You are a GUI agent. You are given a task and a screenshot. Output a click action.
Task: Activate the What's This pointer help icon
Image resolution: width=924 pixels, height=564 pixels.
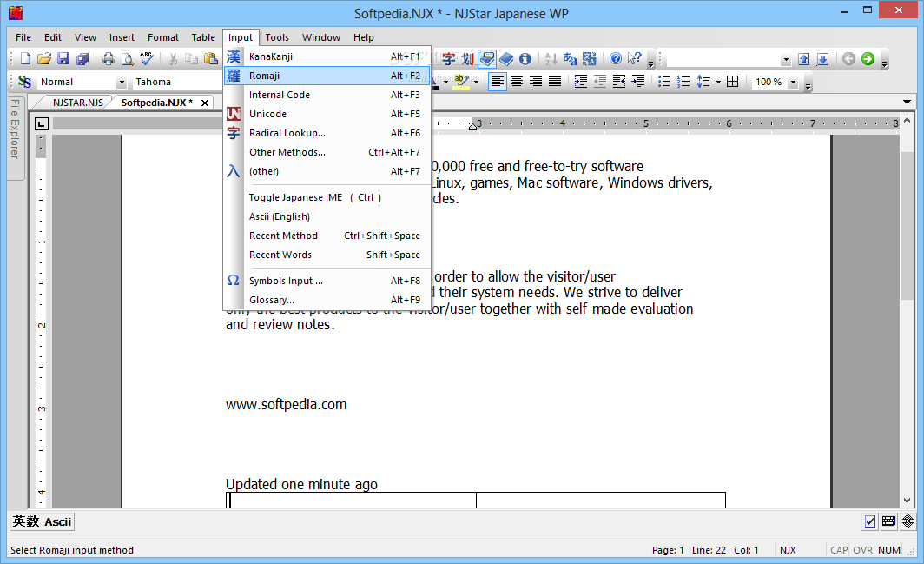[x=635, y=58]
